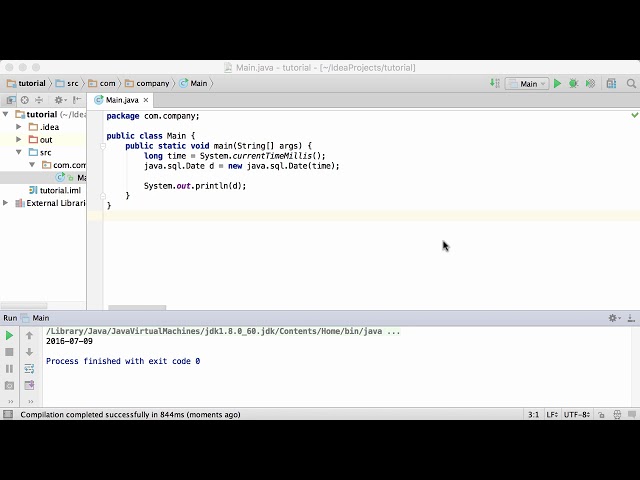Toggle scroll to end icon in Run console
This screenshot has width=640, height=480.
coord(29,385)
